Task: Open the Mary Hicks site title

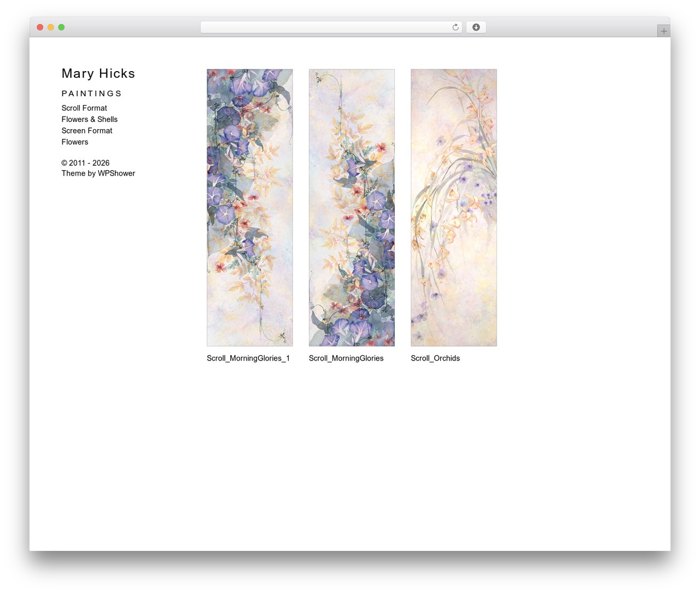Action: (x=98, y=73)
